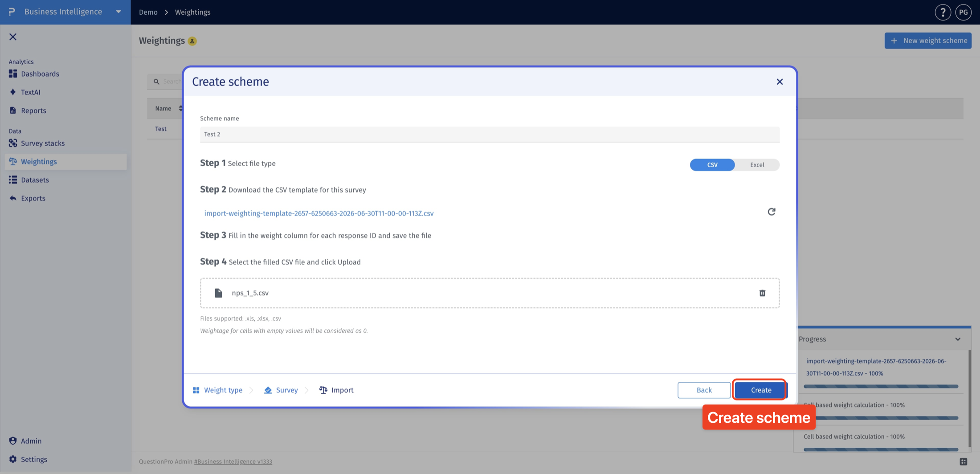The width and height of the screenshot is (980, 474).
Task: Close the Create scheme dialog
Action: coord(779,82)
